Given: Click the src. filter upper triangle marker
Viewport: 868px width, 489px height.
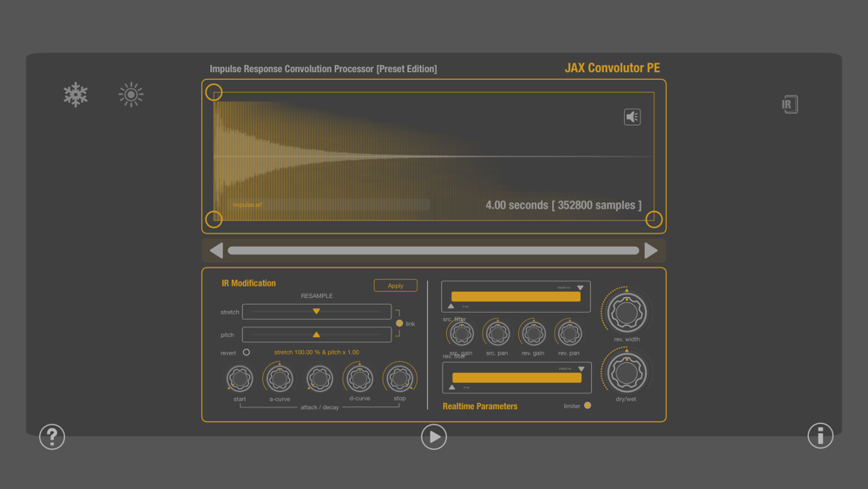Looking at the screenshot, I should point(580,288).
